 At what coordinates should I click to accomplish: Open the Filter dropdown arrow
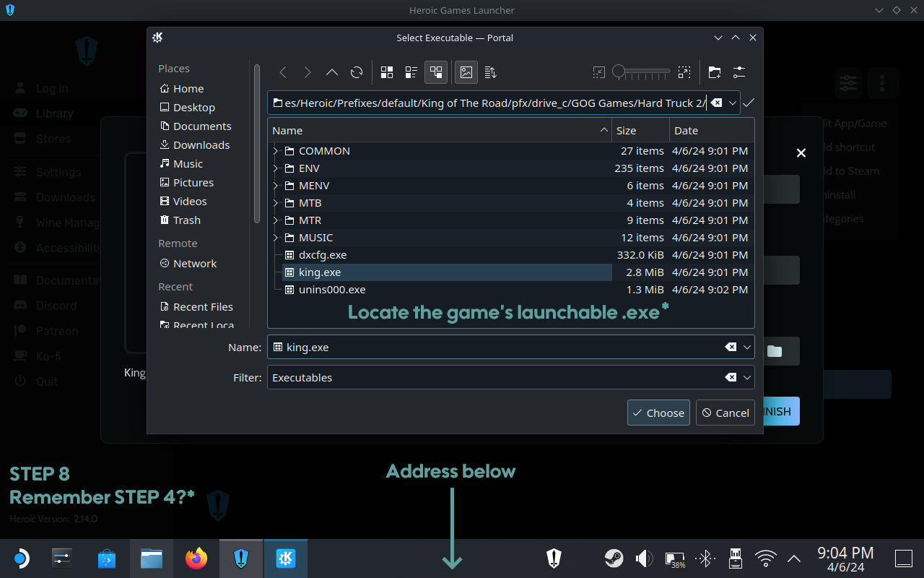coord(747,377)
